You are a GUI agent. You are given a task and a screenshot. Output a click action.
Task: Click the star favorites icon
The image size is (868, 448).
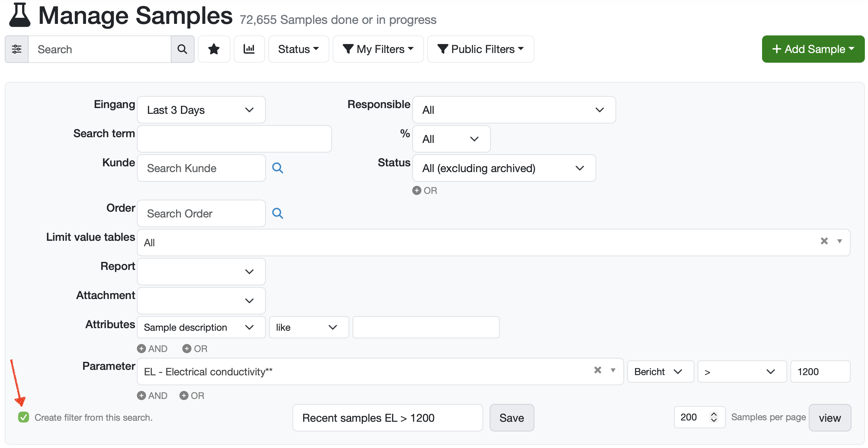coord(214,49)
